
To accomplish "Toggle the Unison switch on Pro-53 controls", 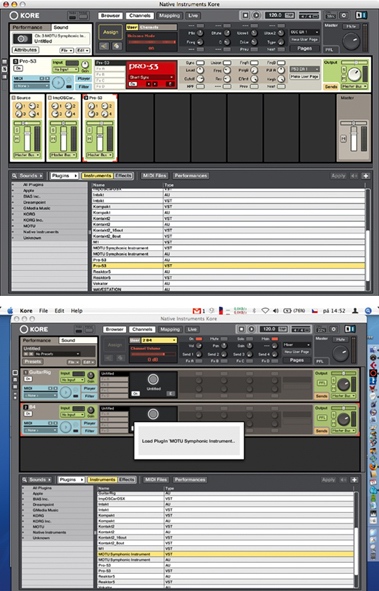I will tap(227, 63).
